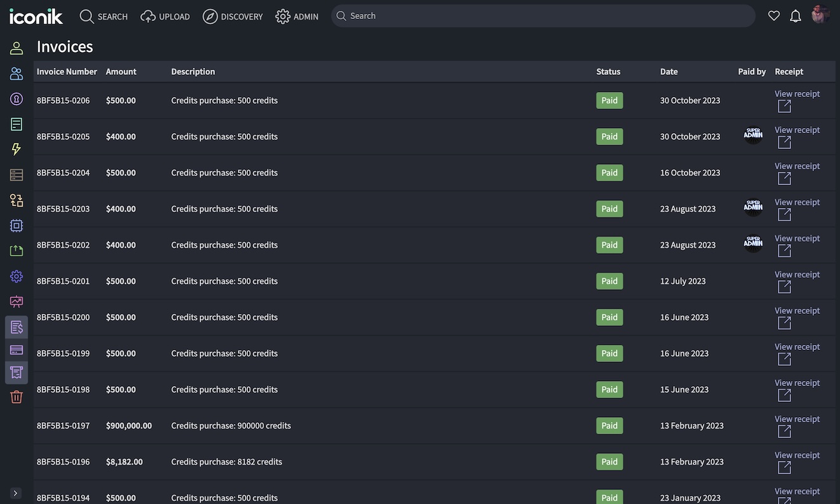Screen dimensions: 840x504
Task: Open UPLOAD from the top navigation
Action: (x=165, y=16)
